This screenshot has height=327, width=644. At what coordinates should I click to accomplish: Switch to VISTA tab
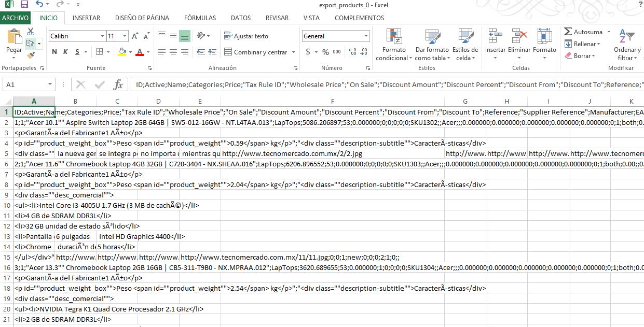coord(311,18)
